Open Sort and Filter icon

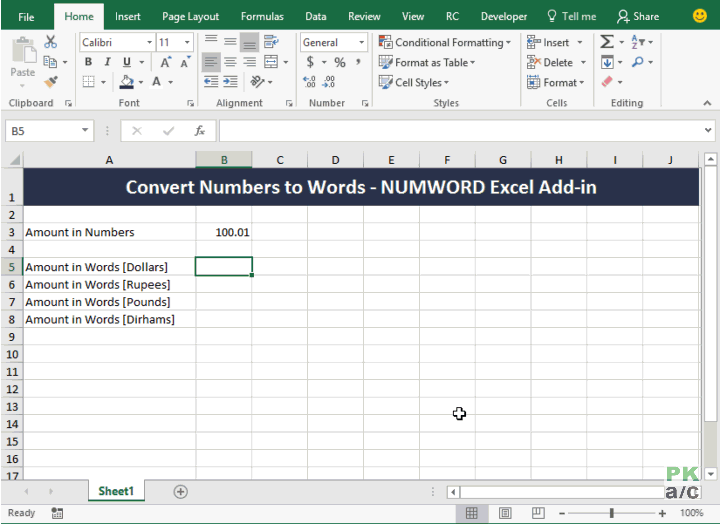coord(638,42)
